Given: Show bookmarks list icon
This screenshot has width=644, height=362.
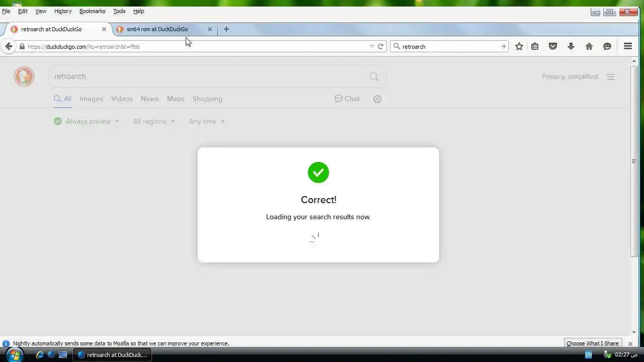Looking at the screenshot, I should (x=535, y=46).
